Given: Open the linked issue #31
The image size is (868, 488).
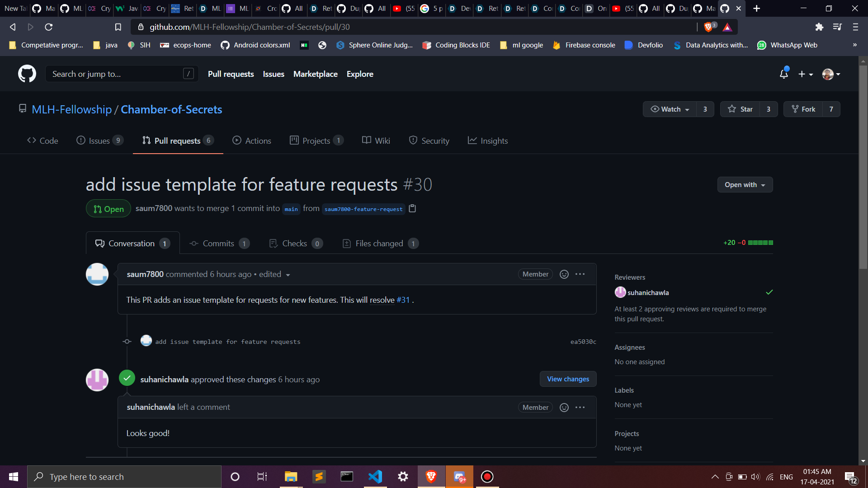Looking at the screenshot, I should pos(403,300).
